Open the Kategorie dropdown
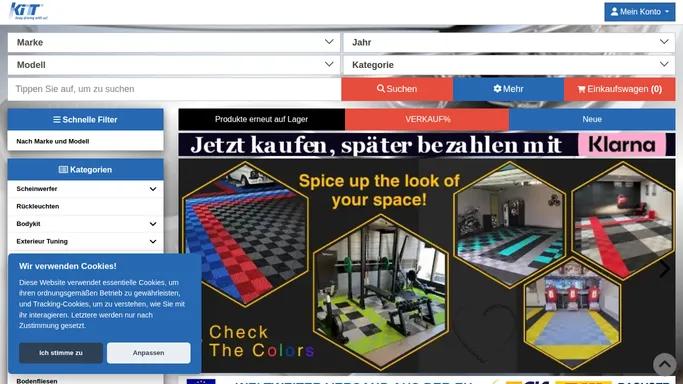The height and width of the screenshot is (384, 683). coord(509,65)
